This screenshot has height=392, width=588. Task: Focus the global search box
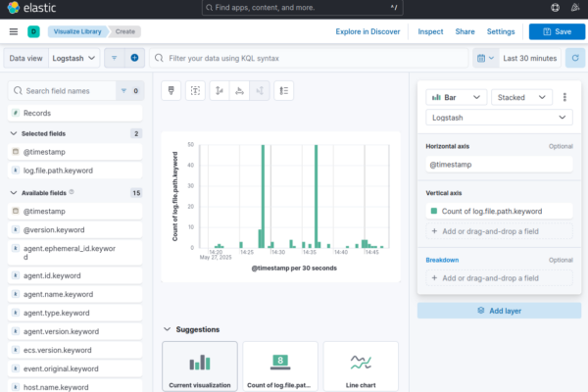click(302, 8)
